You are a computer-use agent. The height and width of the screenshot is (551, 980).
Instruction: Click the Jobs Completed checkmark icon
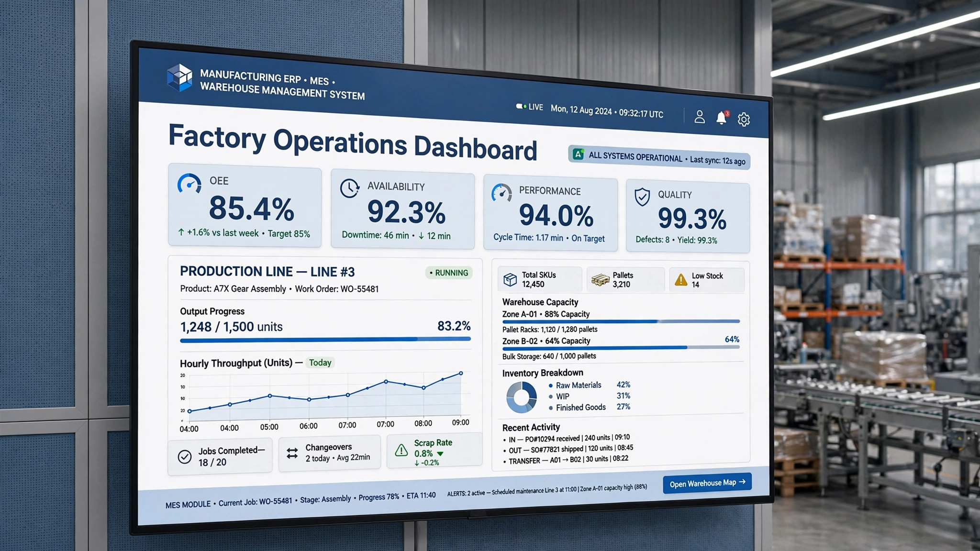pyautogui.click(x=185, y=457)
